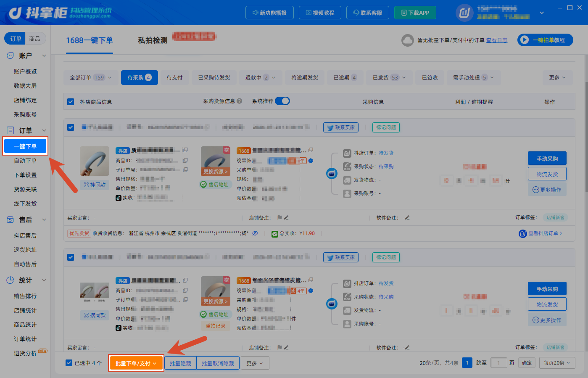Edit the 软件备注 of the first order

[x=407, y=218]
